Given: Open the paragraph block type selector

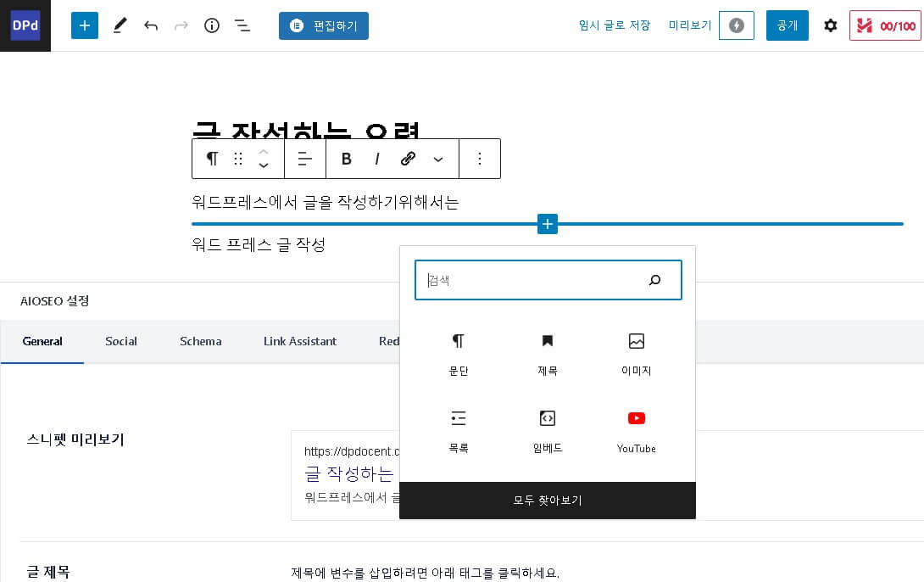Looking at the screenshot, I should click(212, 159).
